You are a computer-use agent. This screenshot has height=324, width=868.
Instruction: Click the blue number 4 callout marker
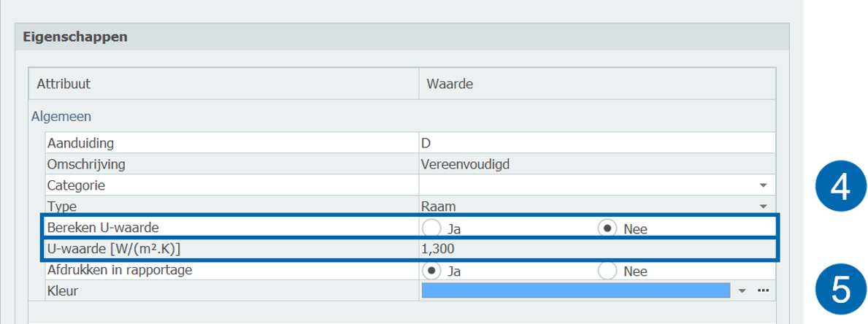tap(839, 188)
